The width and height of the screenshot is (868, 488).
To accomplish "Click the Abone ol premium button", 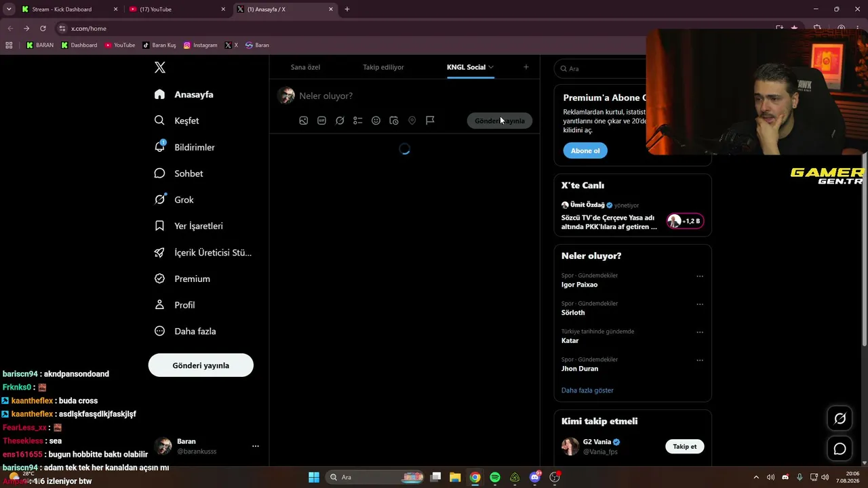I will coord(585,150).
